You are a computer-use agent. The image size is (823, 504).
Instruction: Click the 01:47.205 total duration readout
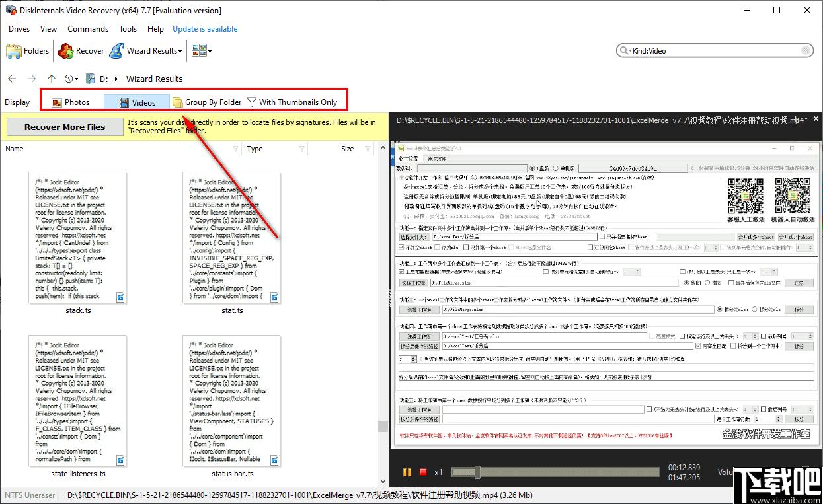tap(684, 477)
